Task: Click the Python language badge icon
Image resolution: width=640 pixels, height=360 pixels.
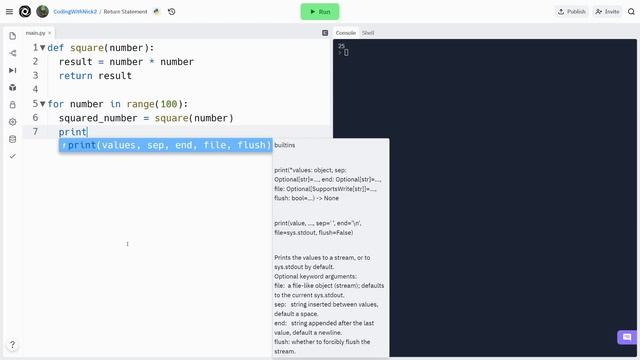Action: pyautogui.click(x=156, y=11)
